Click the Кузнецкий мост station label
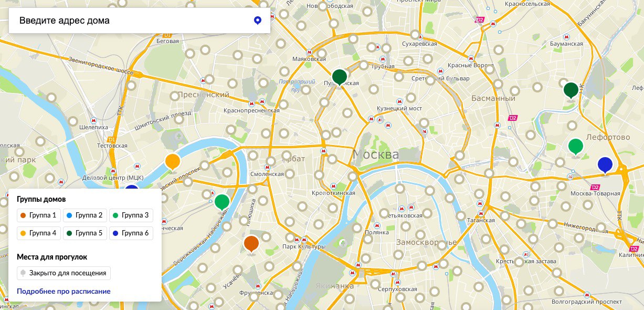Viewport: 644px width, 310px height. pos(399,108)
